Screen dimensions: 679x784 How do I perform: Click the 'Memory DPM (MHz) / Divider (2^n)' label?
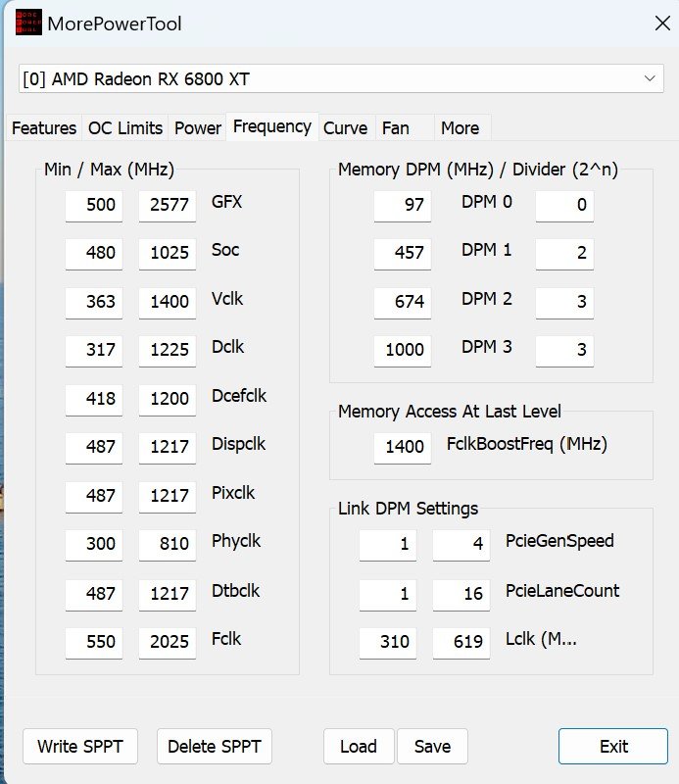point(478,170)
